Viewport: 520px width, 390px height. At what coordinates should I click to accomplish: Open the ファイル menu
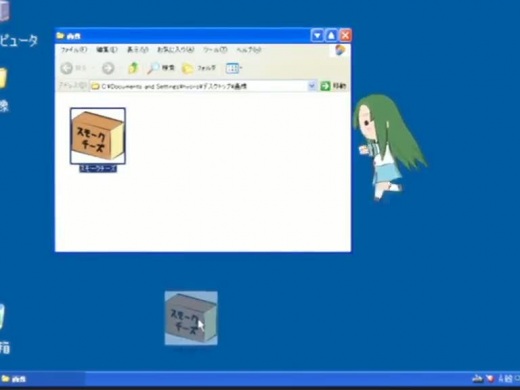[x=74, y=50]
